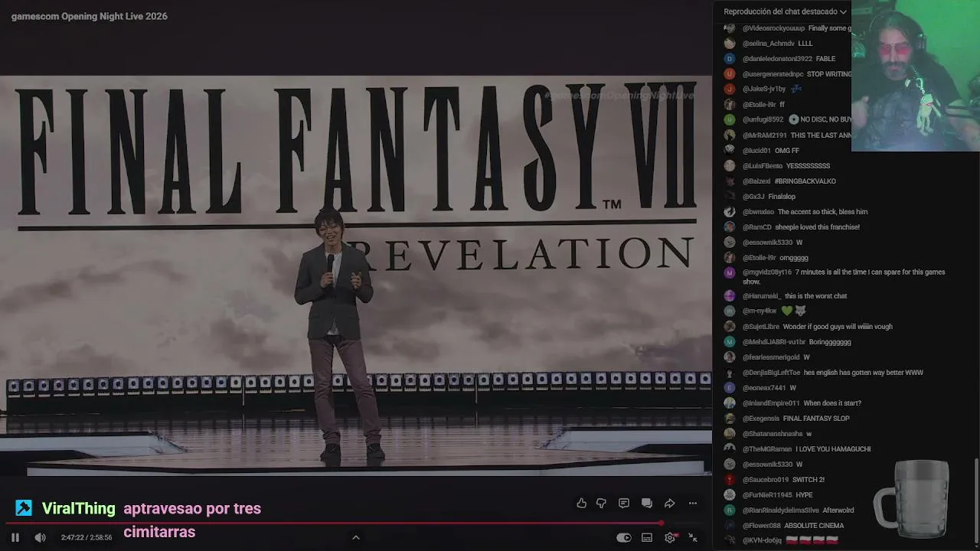This screenshot has width=980, height=551.
Task: Click the username @Shatananshnasha in chat
Action: 773,434
